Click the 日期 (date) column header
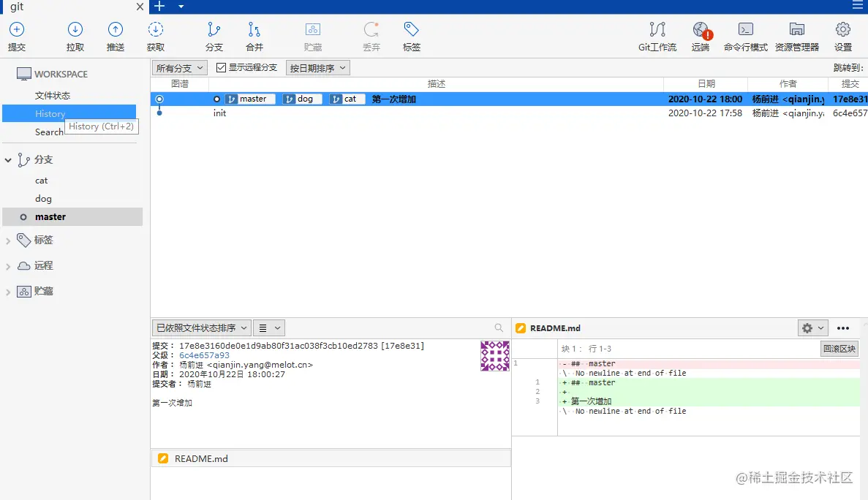The width and height of the screenshot is (868, 500). tap(706, 83)
